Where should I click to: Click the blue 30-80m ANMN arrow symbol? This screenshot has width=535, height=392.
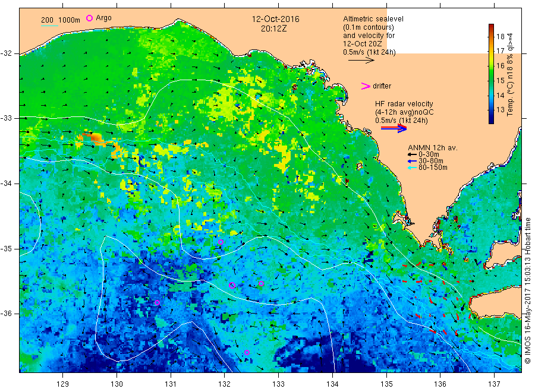click(x=412, y=161)
